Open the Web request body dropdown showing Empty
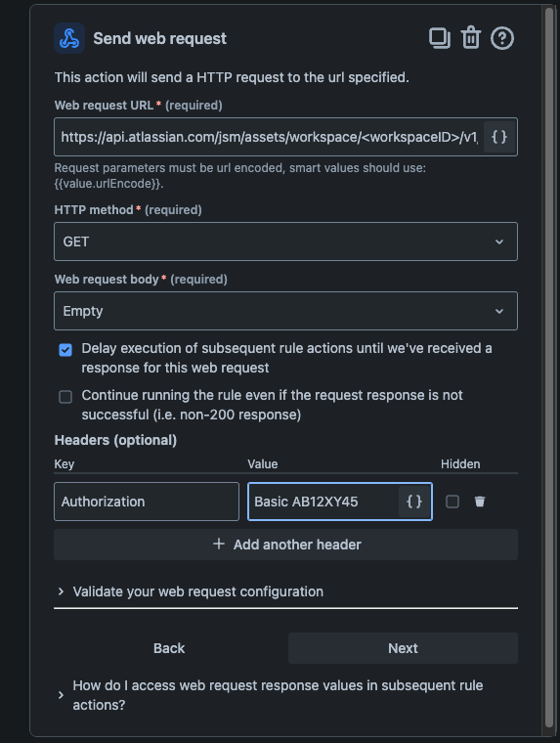Screen dimensions: 560x743 click(x=285, y=311)
